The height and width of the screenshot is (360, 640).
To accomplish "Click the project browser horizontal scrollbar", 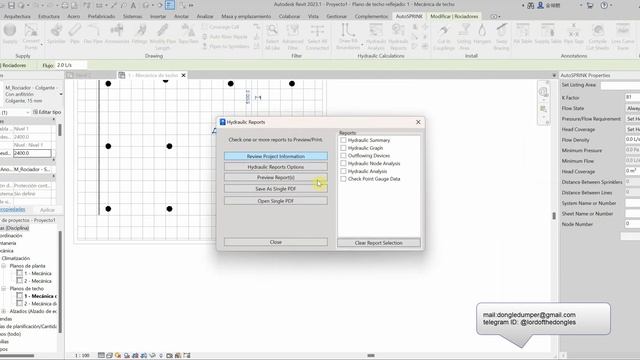I will coord(17,356).
